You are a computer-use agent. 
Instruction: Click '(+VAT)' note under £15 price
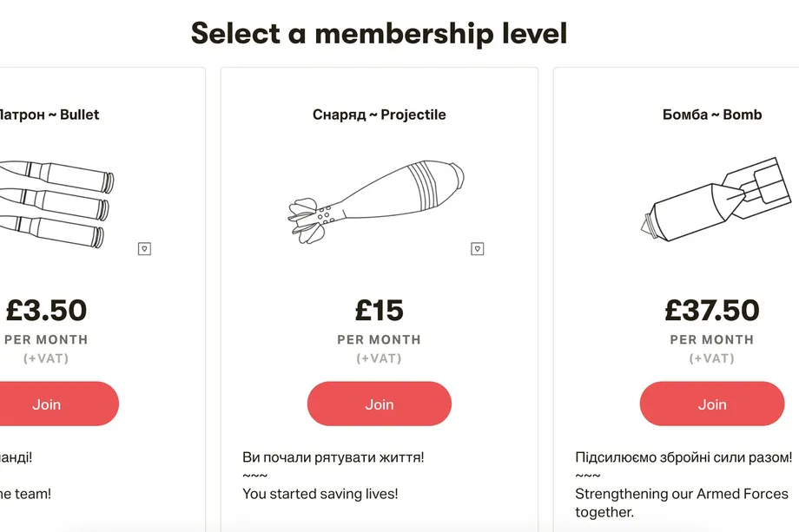pos(380,358)
